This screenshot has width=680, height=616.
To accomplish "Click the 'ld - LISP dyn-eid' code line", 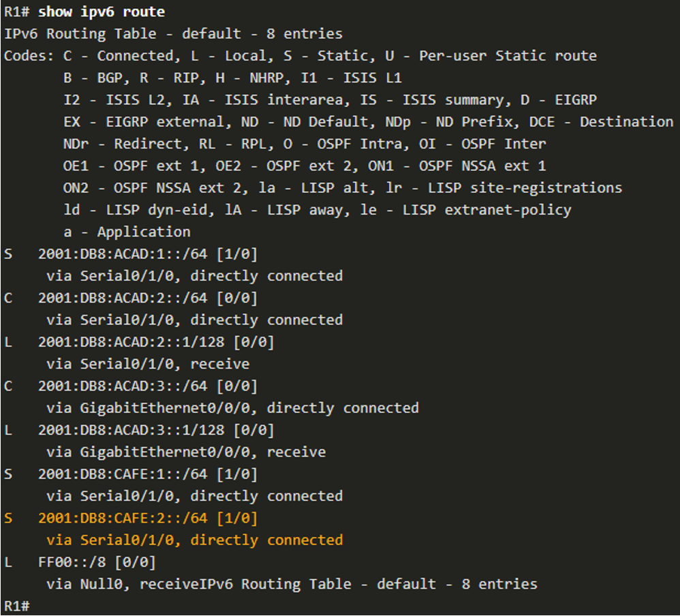I will [x=317, y=210].
